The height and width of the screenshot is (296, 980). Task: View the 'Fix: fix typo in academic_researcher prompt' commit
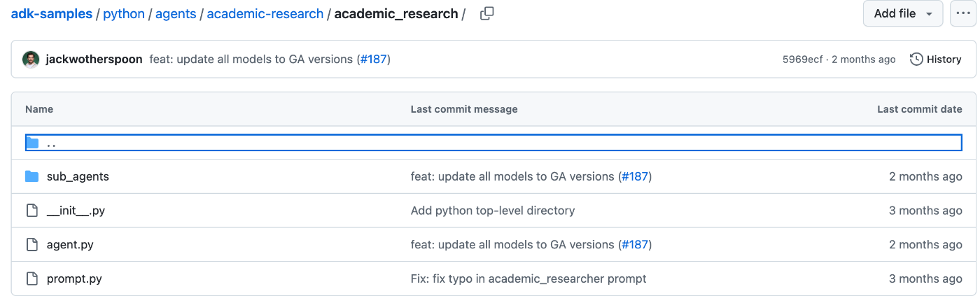pos(528,279)
